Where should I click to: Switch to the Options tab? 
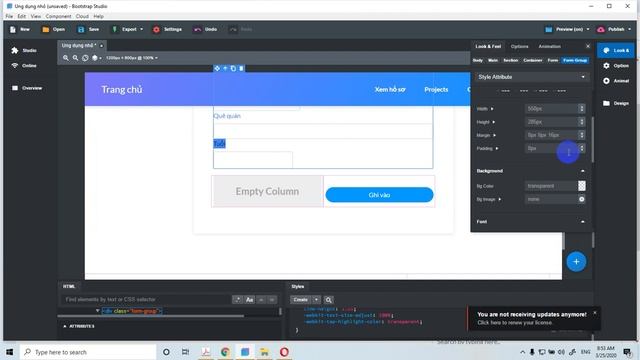[520, 47]
